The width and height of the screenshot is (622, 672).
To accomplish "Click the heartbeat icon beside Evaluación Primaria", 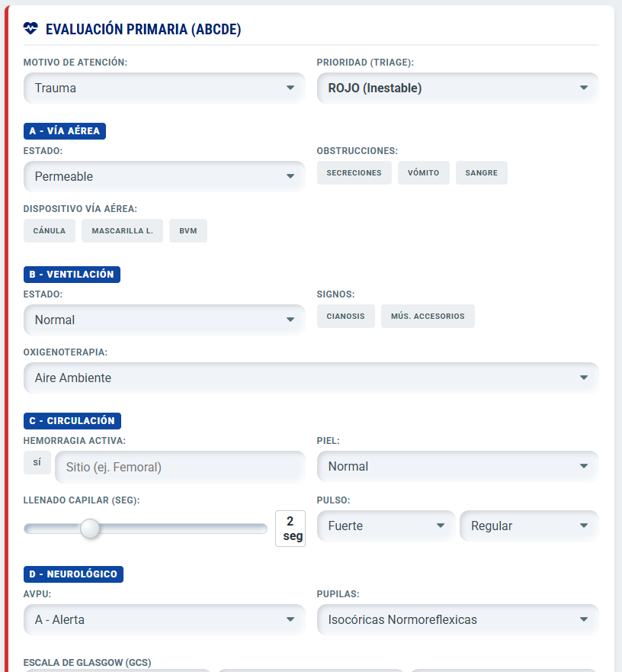I will coord(30,29).
